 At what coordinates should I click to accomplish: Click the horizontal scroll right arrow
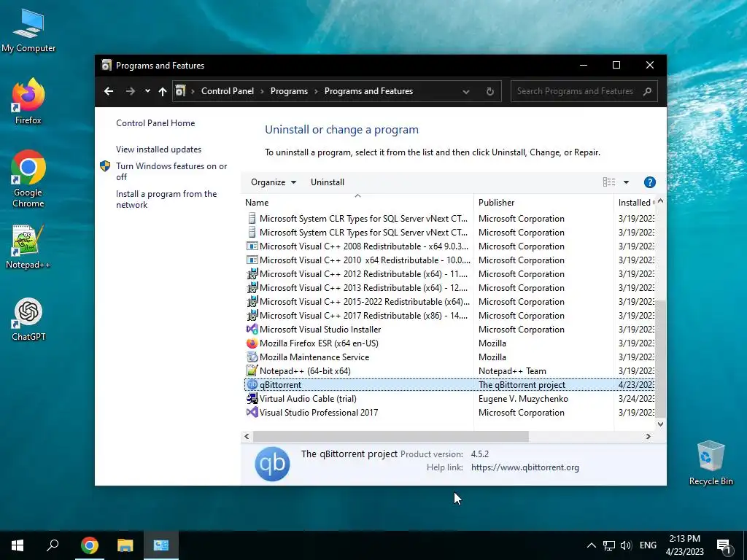point(648,436)
